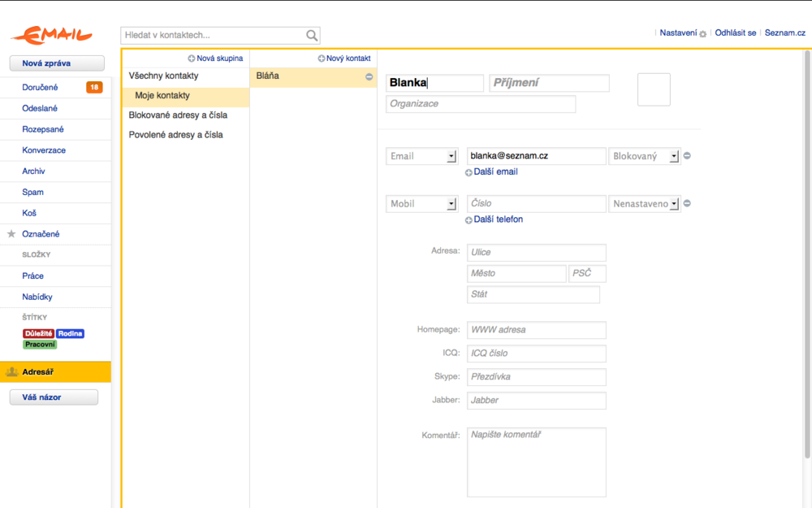Viewport: 812px width, 508px height.
Task: Click the Odhlásit se link
Action: coord(736,33)
